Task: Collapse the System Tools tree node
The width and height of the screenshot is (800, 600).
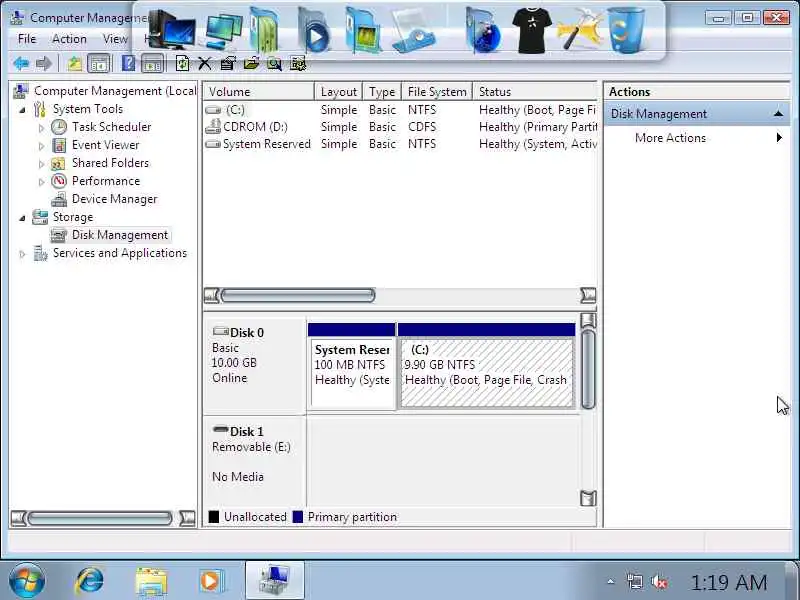Action: point(22,110)
